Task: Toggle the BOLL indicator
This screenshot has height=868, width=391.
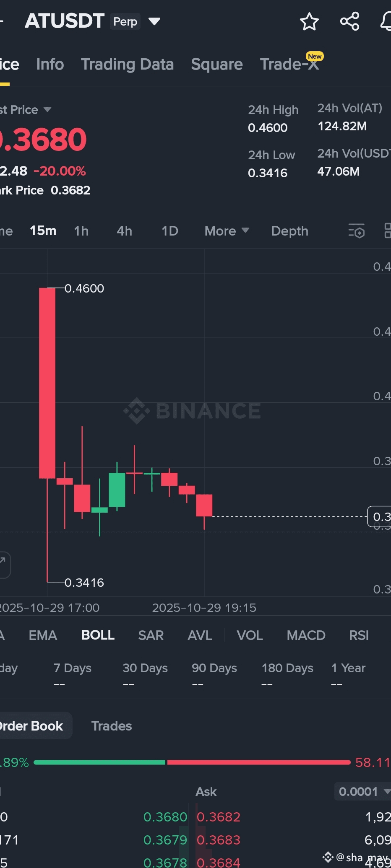Action: 98,635
